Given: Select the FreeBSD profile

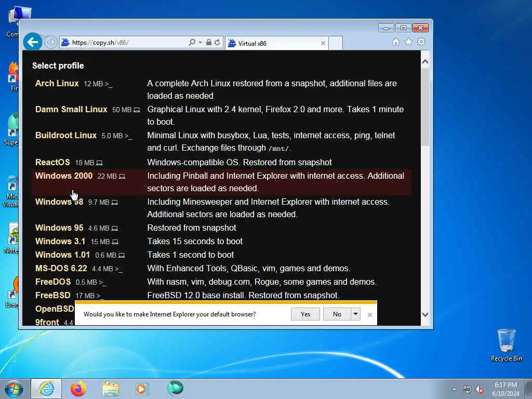Looking at the screenshot, I should click(52, 296).
